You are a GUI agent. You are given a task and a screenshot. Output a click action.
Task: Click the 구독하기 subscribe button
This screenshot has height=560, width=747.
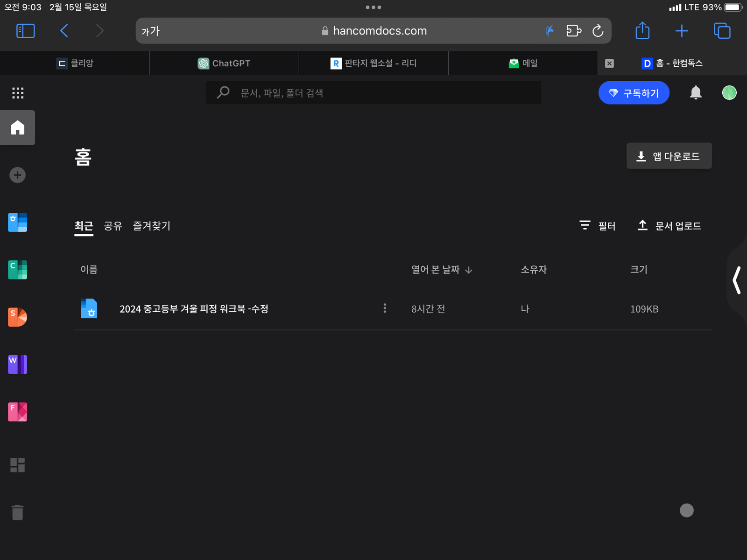coord(634,93)
